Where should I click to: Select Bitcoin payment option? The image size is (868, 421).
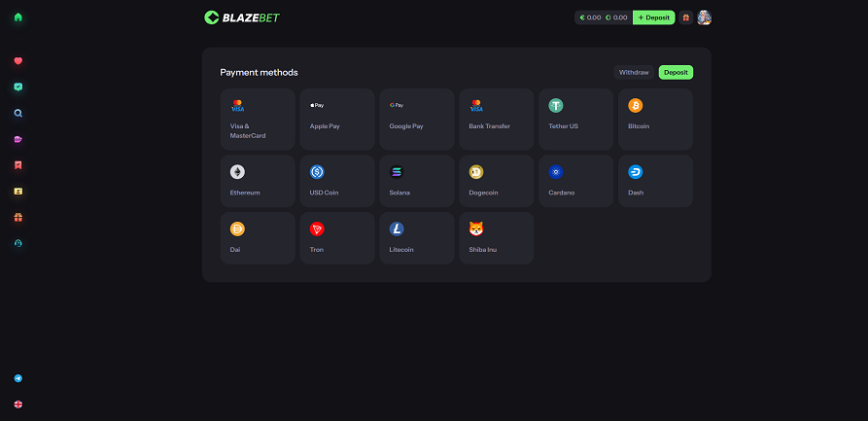(655, 119)
